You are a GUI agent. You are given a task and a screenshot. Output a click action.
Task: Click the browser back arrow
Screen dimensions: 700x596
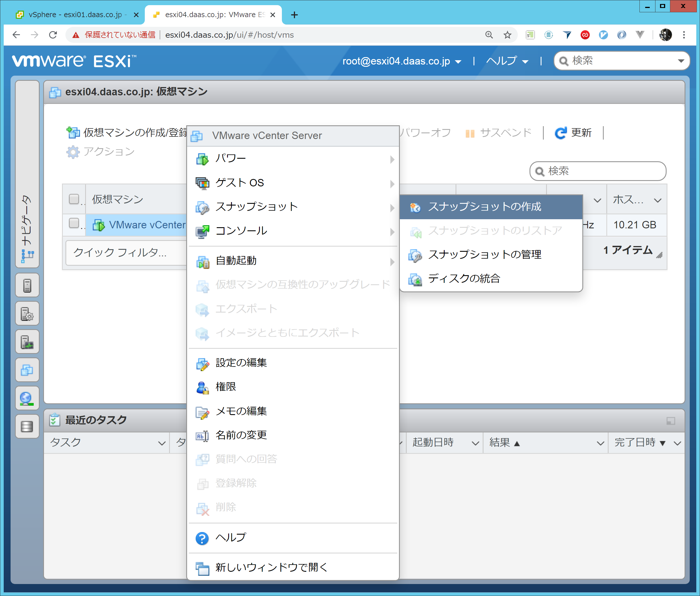point(16,35)
